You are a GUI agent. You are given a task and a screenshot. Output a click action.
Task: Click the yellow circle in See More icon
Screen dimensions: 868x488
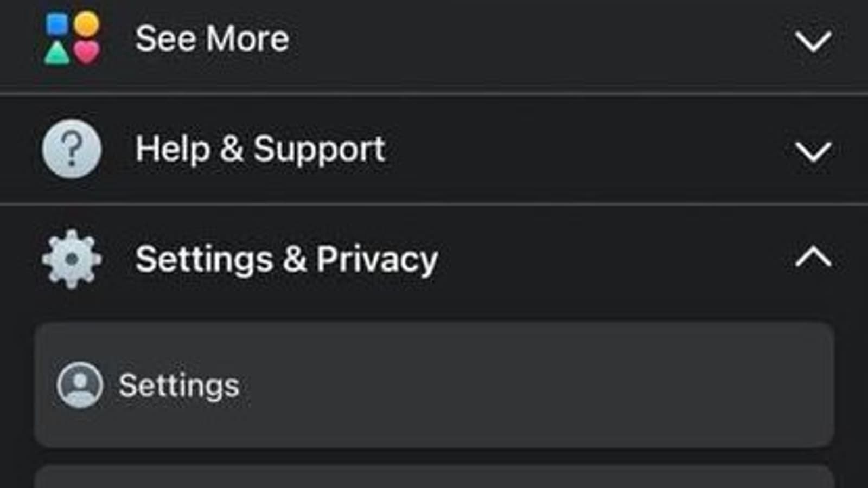click(87, 24)
